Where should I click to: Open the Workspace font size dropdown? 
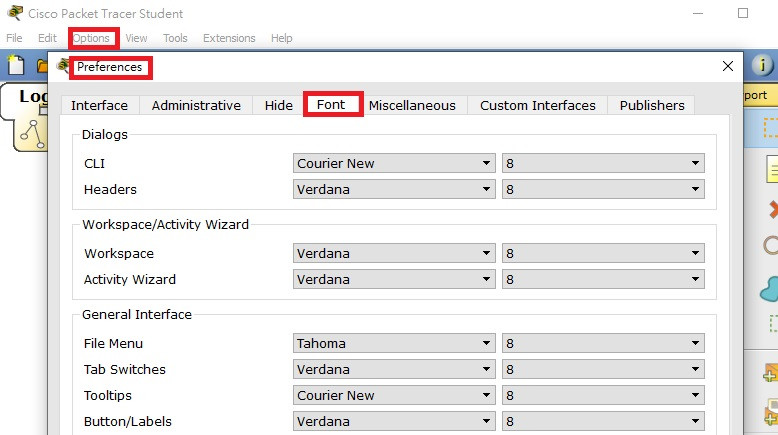pyautogui.click(x=603, y=253)
